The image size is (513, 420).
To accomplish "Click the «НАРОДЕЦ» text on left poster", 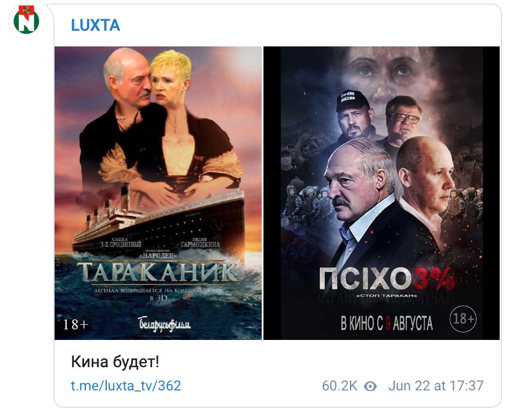I will [x=158, y=255].
